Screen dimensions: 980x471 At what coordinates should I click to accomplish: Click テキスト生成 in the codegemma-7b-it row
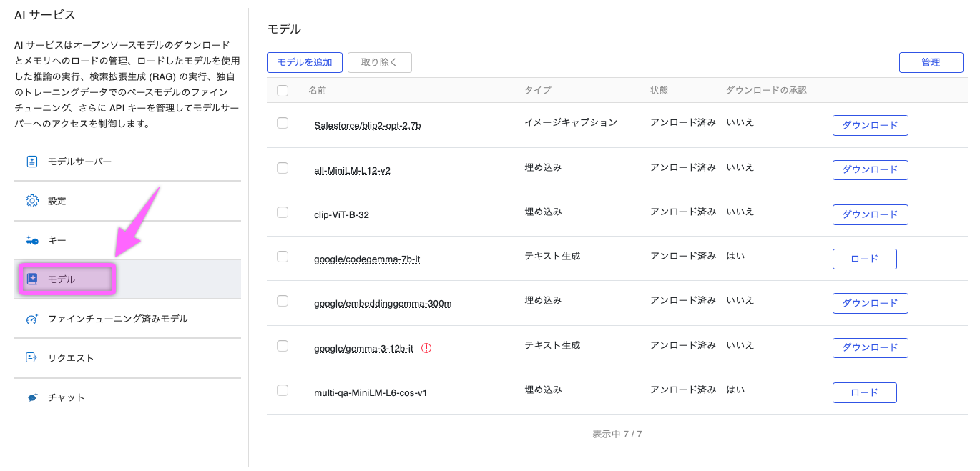(552, 256)
